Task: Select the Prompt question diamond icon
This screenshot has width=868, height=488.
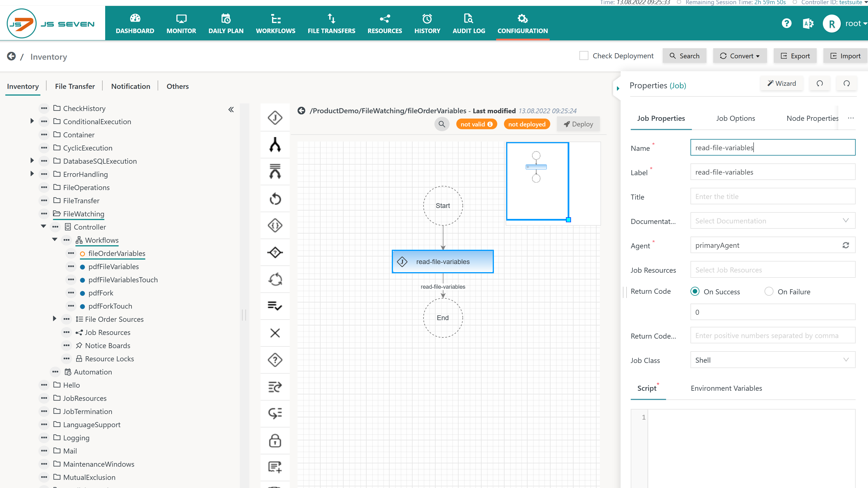Action: coord(275,360)
